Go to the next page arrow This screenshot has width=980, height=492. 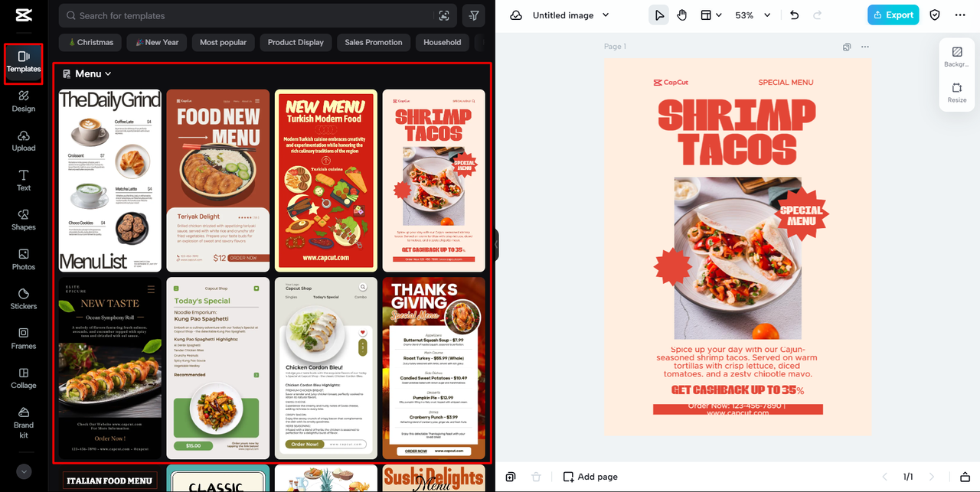932,477
